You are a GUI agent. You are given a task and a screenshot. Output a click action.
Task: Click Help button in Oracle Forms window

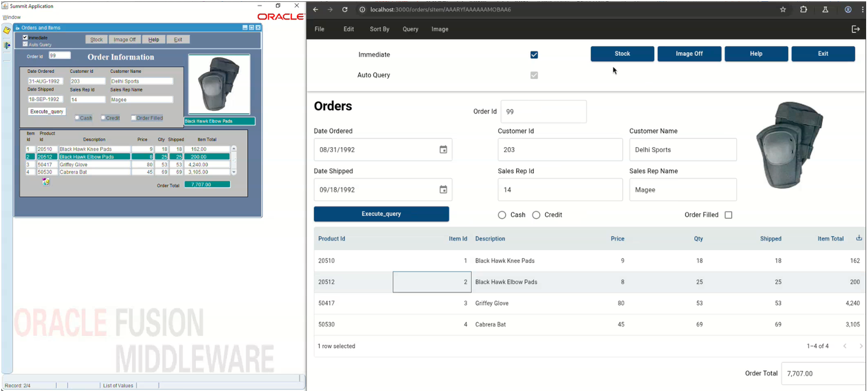(x=154, y=40)
